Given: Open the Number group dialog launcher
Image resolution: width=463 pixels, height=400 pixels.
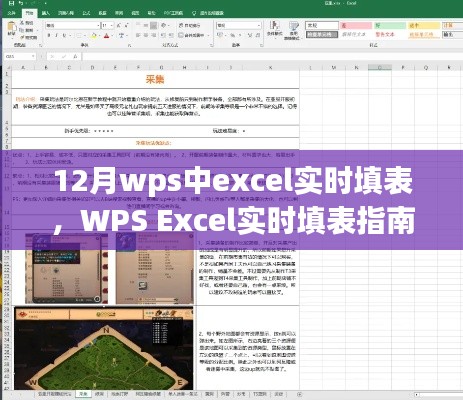Looking at the screenshot, I should (x=261, y=45).
